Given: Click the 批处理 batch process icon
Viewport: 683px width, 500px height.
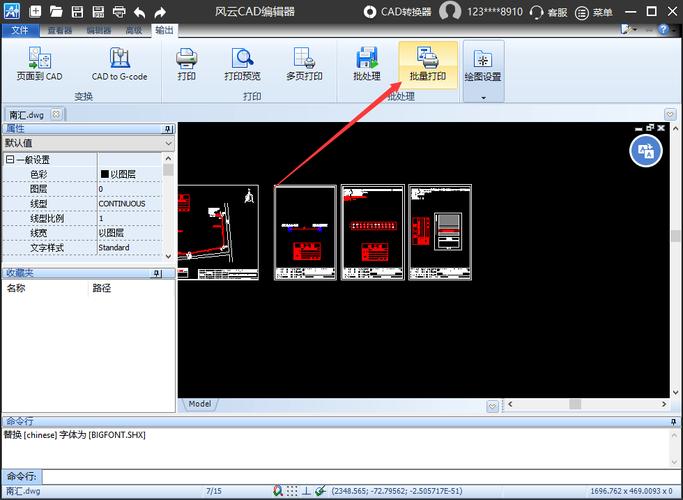Looking at the screenshot, I should 367,64.
